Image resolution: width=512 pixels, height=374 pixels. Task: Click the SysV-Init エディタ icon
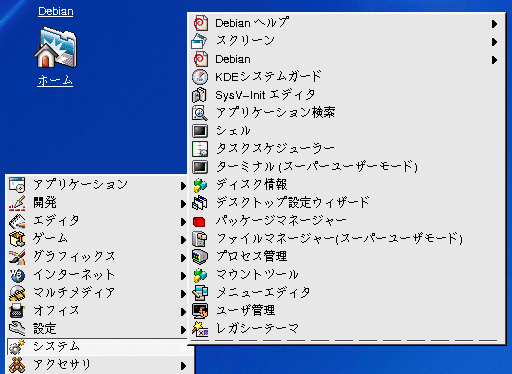point(200,95)
